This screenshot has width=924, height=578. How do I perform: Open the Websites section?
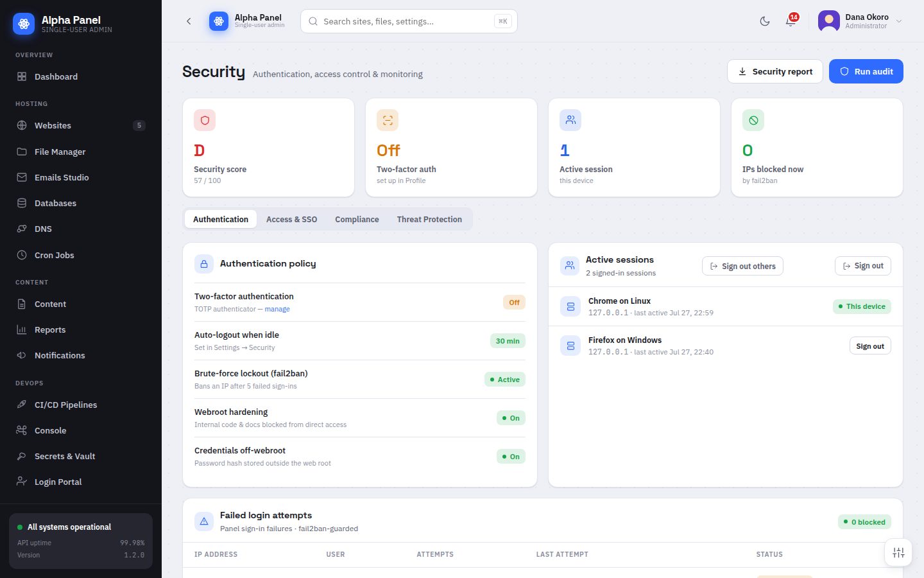(81, 125)
